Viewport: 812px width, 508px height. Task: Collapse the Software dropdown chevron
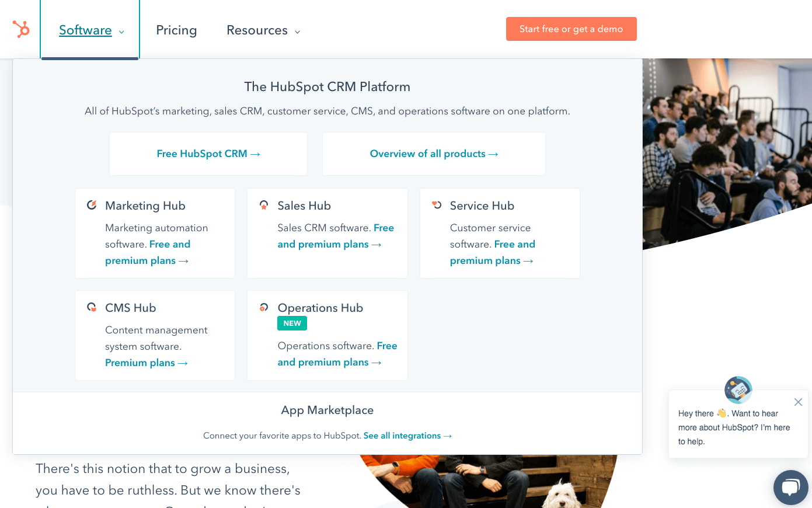pyautogui.click(x=121, y=32)
